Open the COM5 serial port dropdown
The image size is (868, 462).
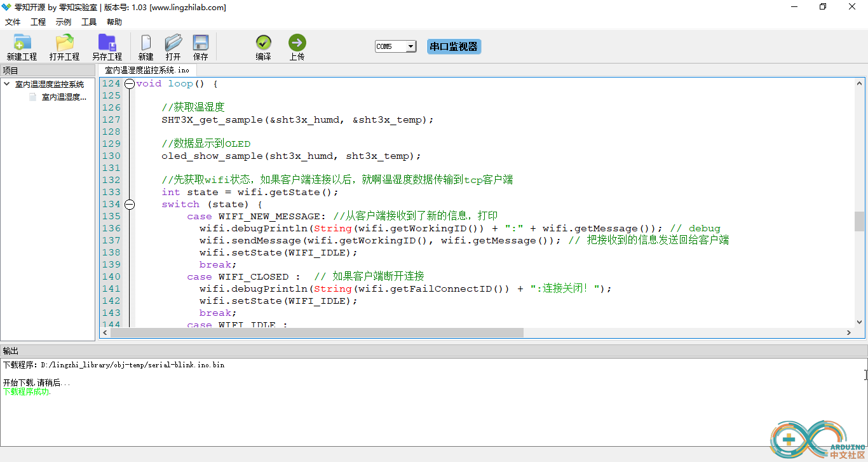point(410,46)
